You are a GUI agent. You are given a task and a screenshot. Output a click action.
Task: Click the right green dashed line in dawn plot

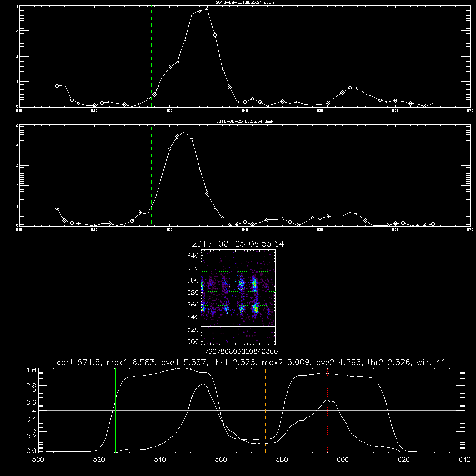[263, 57]
